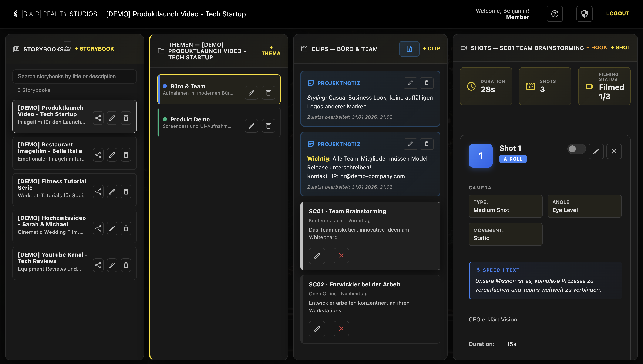This screenshot has width=643, height=364.
Task: Click the LOGOUT link
Action: pos(617,13)
